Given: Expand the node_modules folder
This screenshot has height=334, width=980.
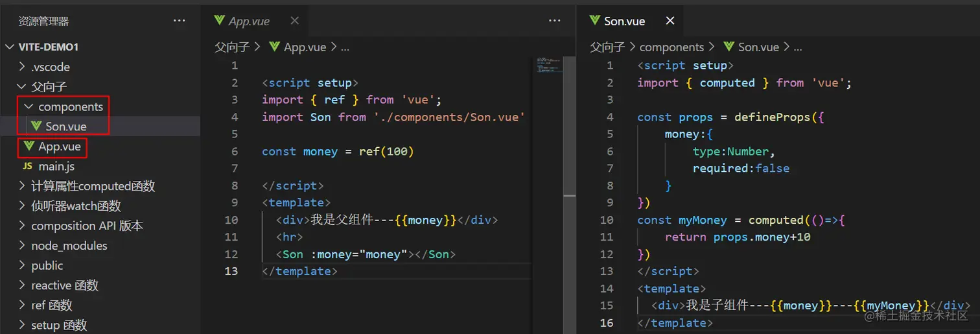Looking at the screenshot, I should 22,246.
